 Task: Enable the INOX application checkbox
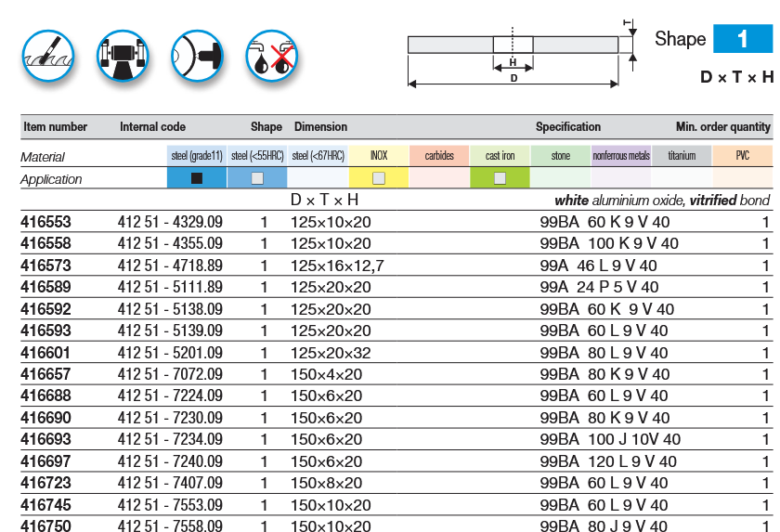378,179
